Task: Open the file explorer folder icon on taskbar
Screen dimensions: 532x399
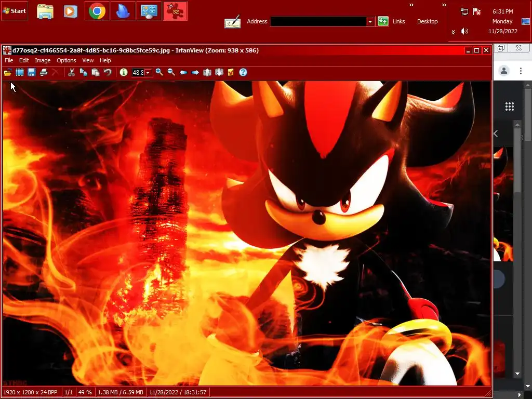Action: click(45, 11)
